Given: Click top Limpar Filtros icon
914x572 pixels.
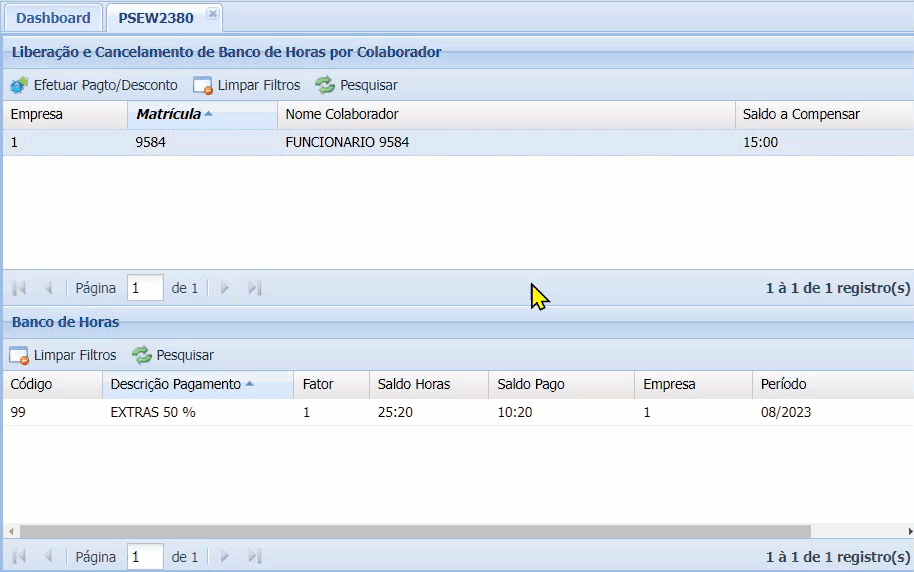Looking at the screenshot, I should 203,85.
